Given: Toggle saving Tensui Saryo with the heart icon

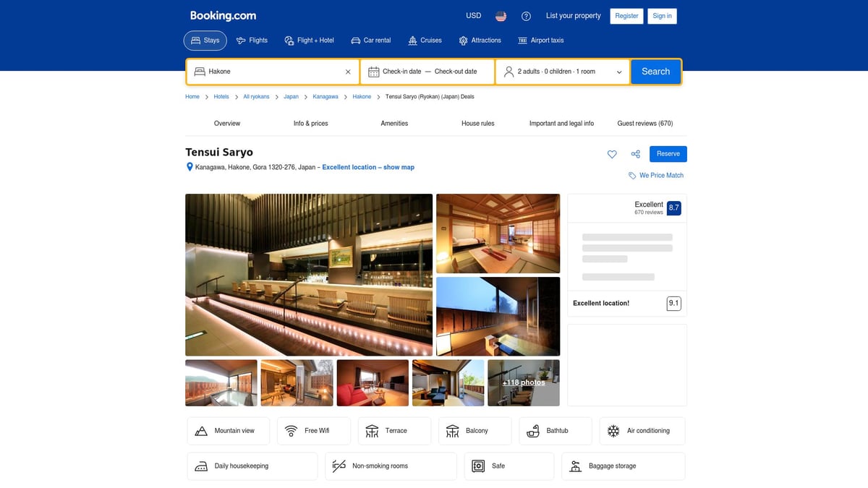Looking at the screenshot, I should tap(612, 154).
